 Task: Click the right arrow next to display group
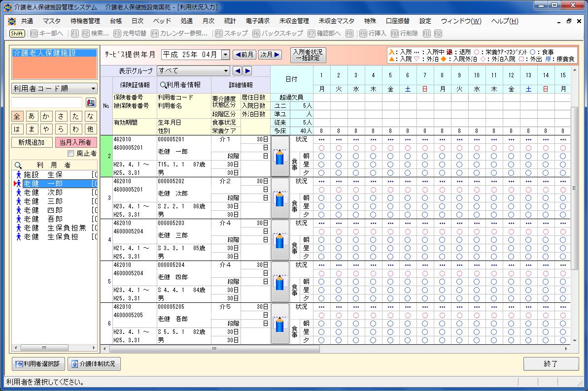[247, 70]
